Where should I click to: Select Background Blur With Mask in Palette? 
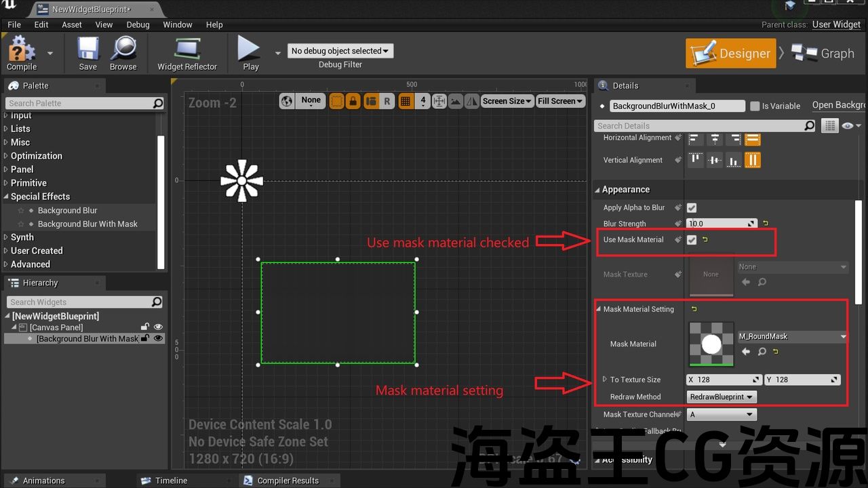click(87, 224)
